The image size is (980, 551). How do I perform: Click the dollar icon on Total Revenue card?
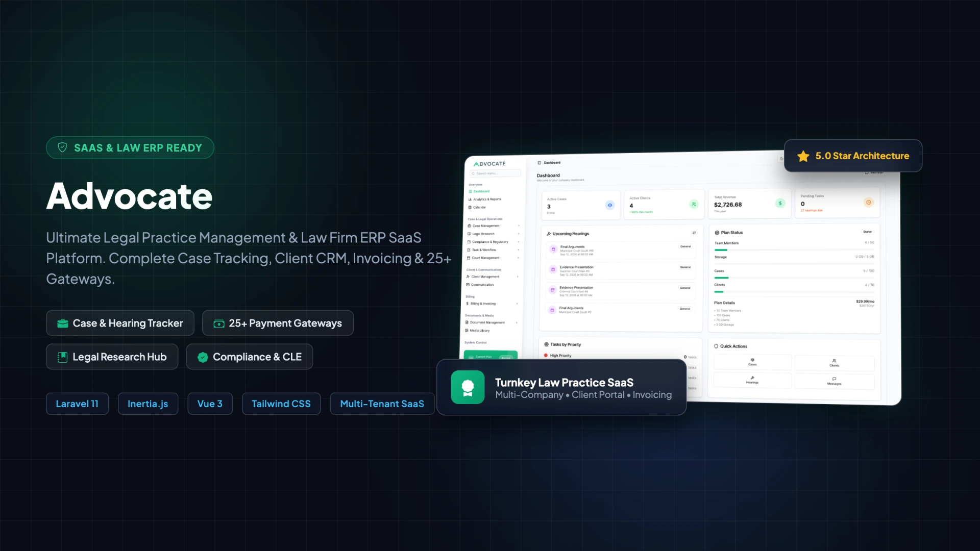[780, 203]
